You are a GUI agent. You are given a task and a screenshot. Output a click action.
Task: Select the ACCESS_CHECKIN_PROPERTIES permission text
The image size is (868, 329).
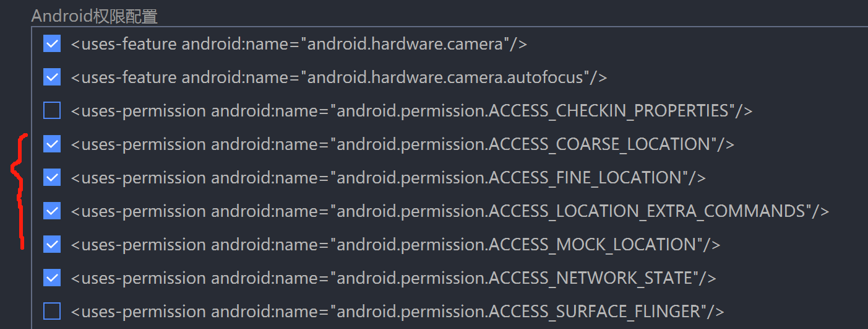(x=411, y=111)
